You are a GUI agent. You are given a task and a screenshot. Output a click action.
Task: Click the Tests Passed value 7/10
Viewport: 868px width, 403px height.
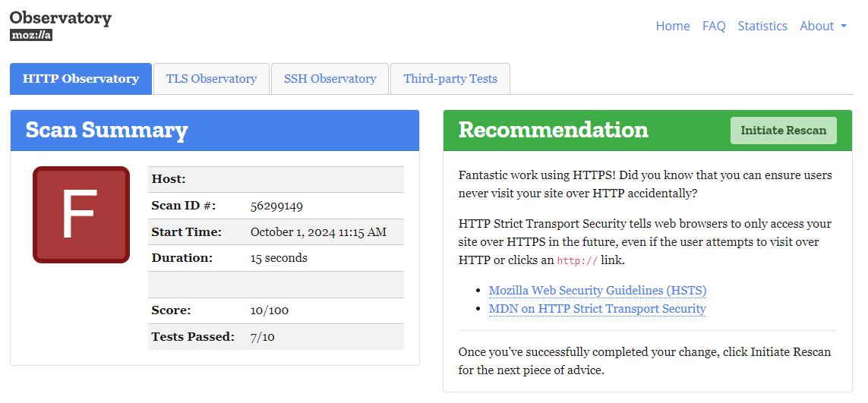tap(262, 337)
